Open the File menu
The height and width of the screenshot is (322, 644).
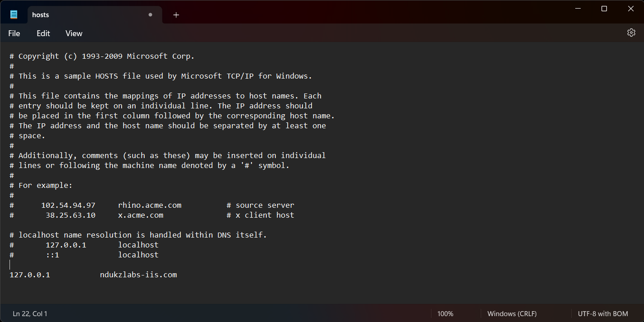[14, 33]
